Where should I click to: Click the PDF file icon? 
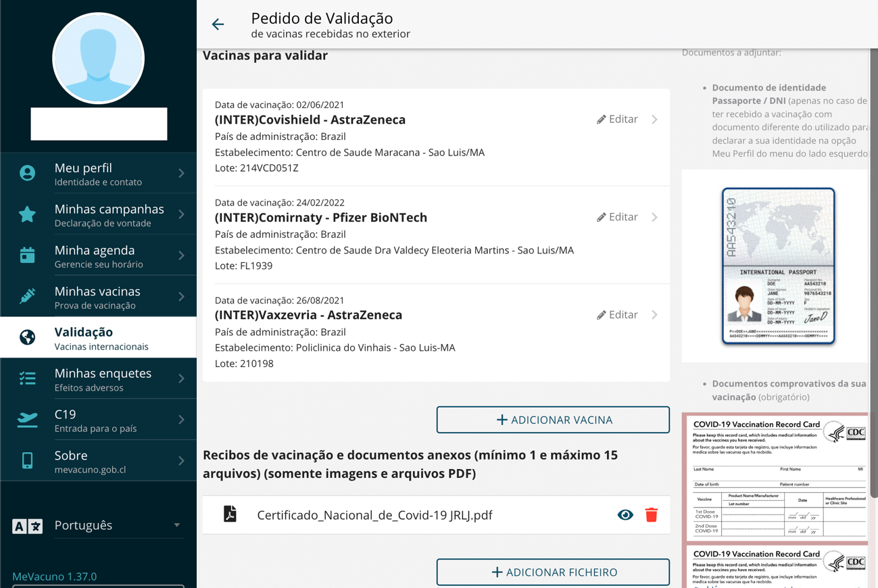tap(230, 514)
